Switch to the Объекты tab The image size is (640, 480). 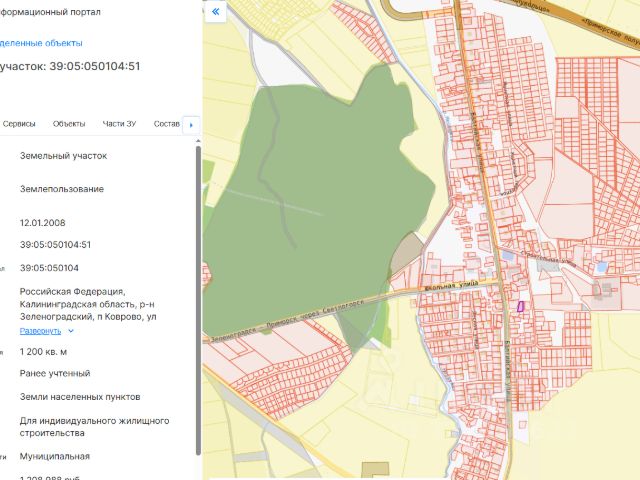pos(69,124)
